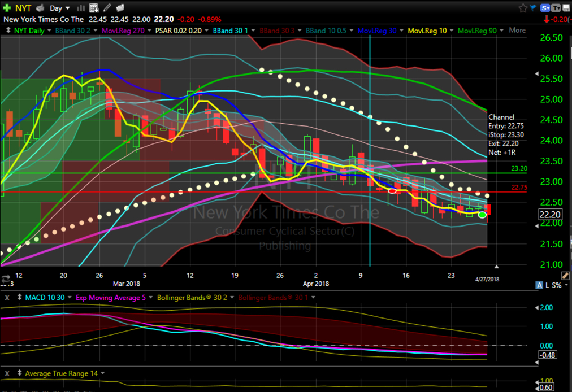
Task: Select the BBand 30 3 indicator label
Action: pyautogui.click(x=277, y=31)
